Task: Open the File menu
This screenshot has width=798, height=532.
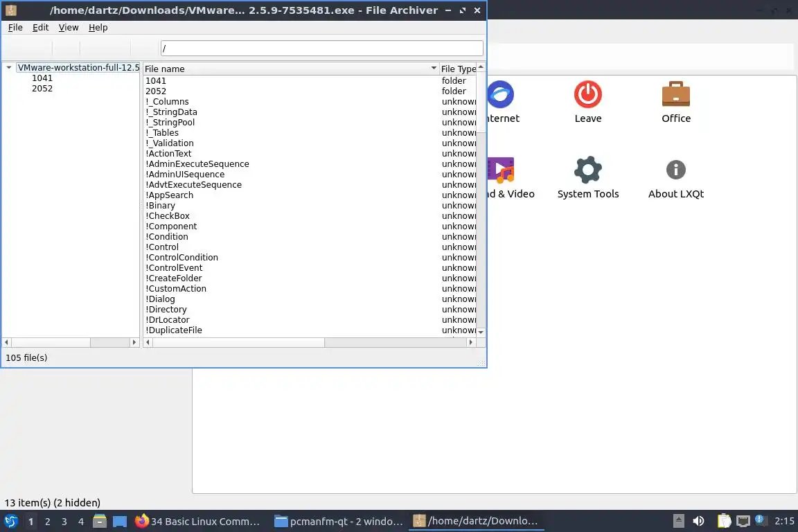Action: click(x=15, y=28)
